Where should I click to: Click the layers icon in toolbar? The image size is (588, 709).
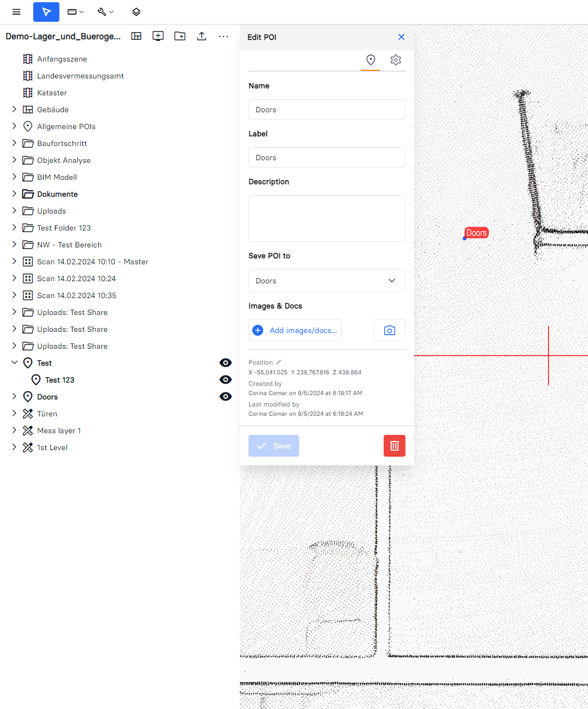136,12
